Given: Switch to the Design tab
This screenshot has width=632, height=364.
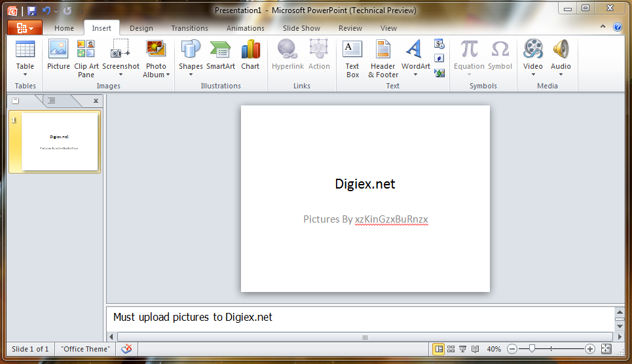Looking at the screenshot, I should point(141,28).
